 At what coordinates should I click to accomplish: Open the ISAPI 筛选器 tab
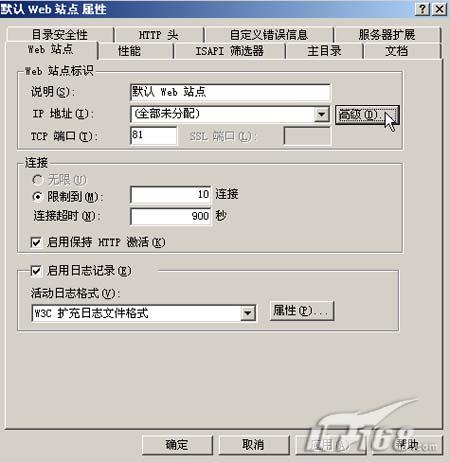coord(229,51)
